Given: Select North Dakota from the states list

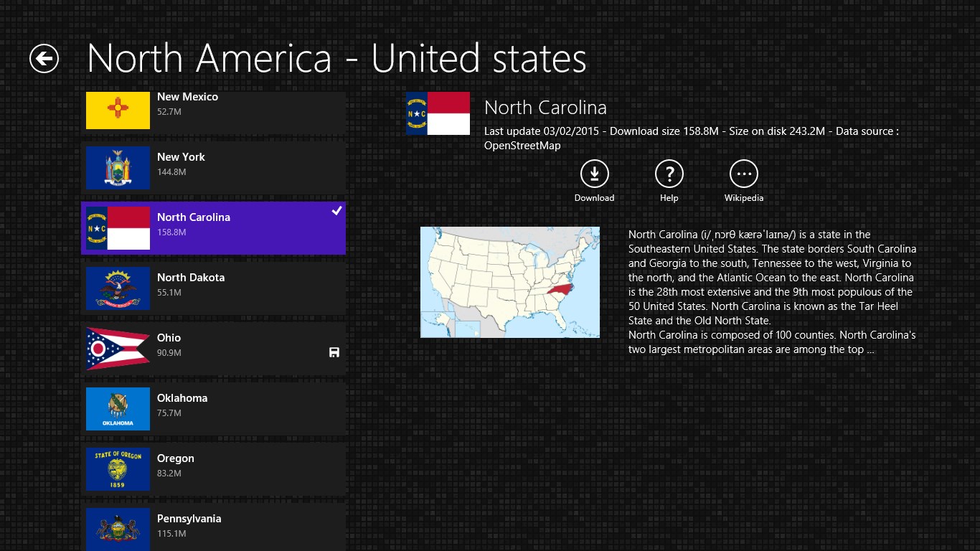Looking at the screenshot, I should click(214, 288).
